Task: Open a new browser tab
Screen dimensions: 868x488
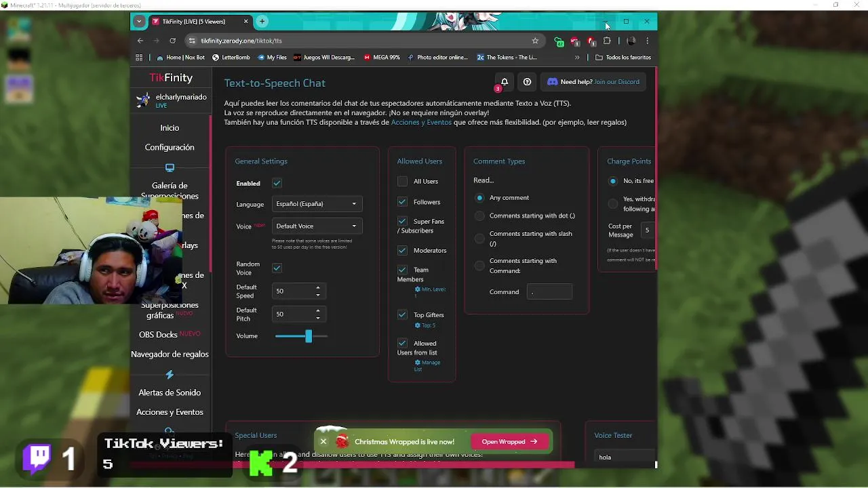Action: click(262, 21)
